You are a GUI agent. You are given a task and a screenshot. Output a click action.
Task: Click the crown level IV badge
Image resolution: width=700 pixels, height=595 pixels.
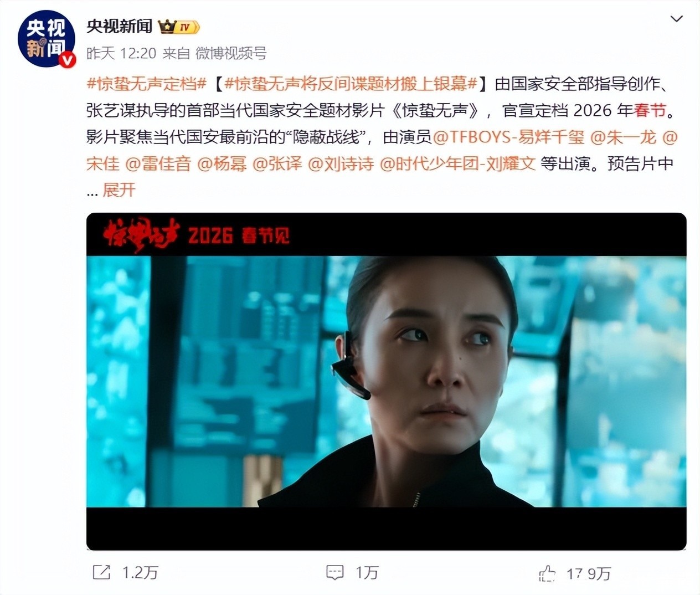click(x=178, y=27)
